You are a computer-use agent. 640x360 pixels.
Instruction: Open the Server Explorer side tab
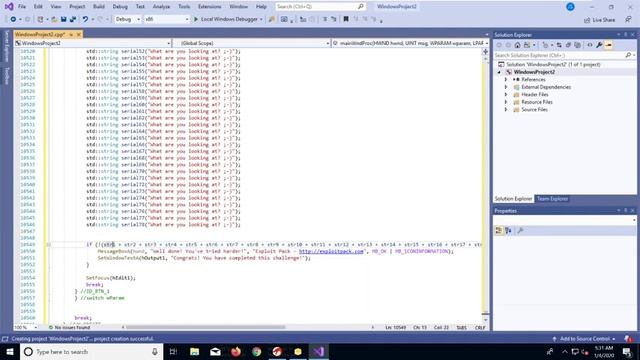[6, 47]
